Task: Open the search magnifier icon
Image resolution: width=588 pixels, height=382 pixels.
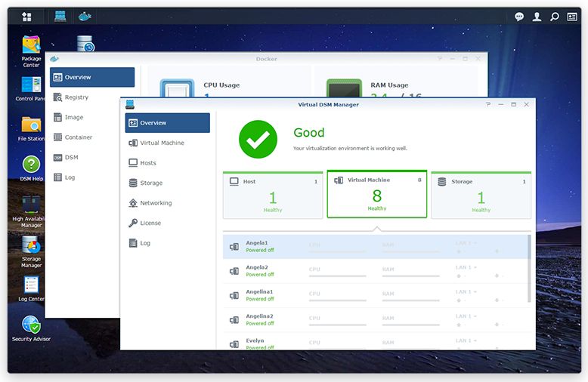Action: tap(554, 17)
